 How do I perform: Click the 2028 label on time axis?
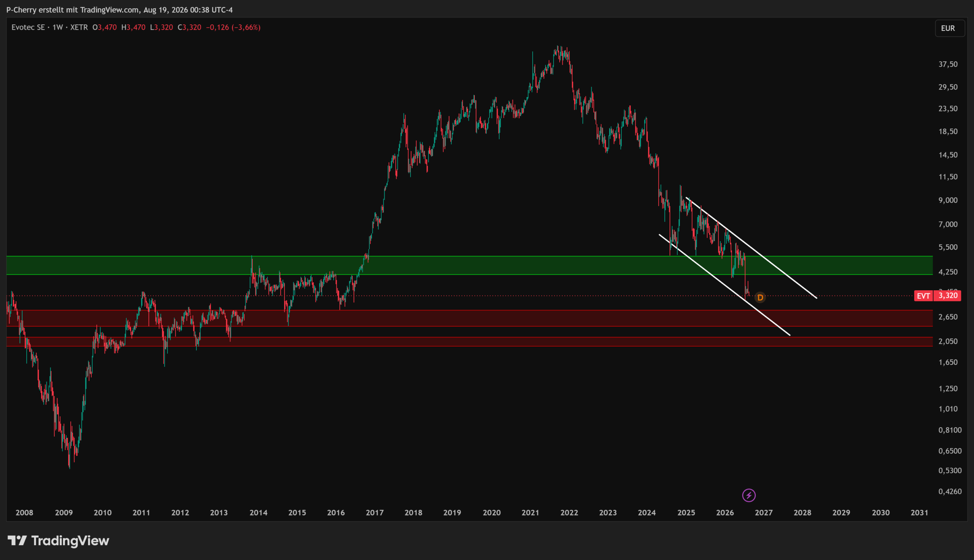point(802,512)
